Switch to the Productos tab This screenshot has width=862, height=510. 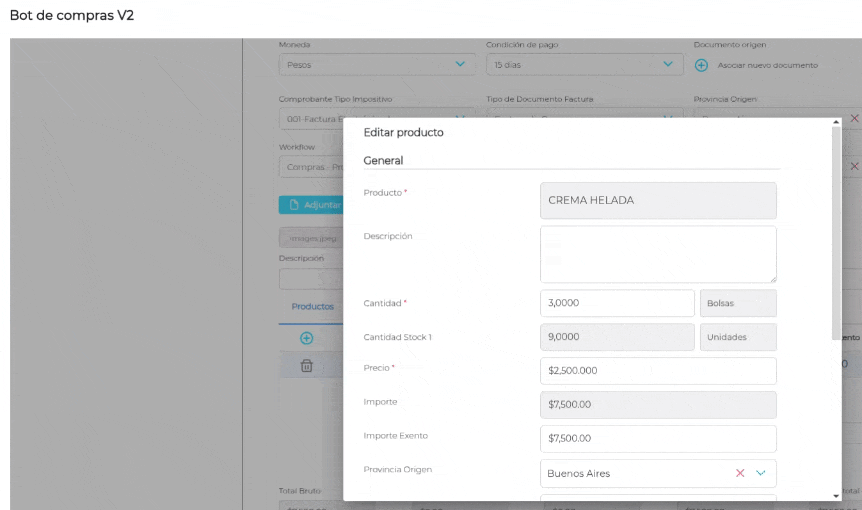pyautogui.click(x=312, y=307)
